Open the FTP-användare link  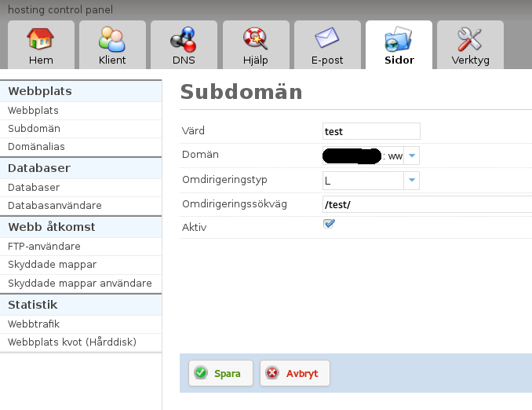pos(44,246)
